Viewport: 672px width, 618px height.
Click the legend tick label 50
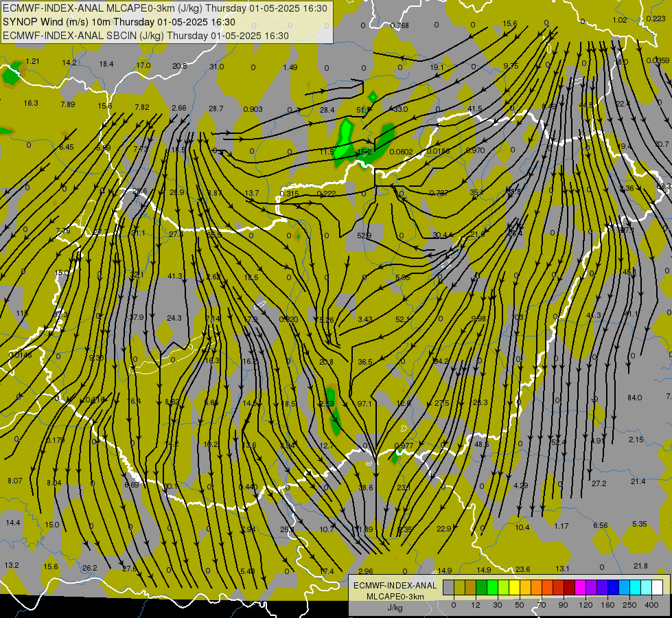(519, 605)
